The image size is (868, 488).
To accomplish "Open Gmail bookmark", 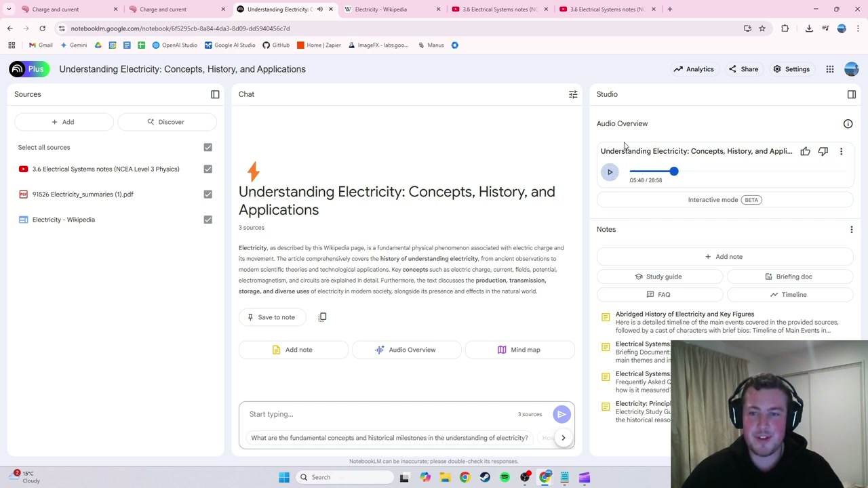I will click(x=41, y=45).
